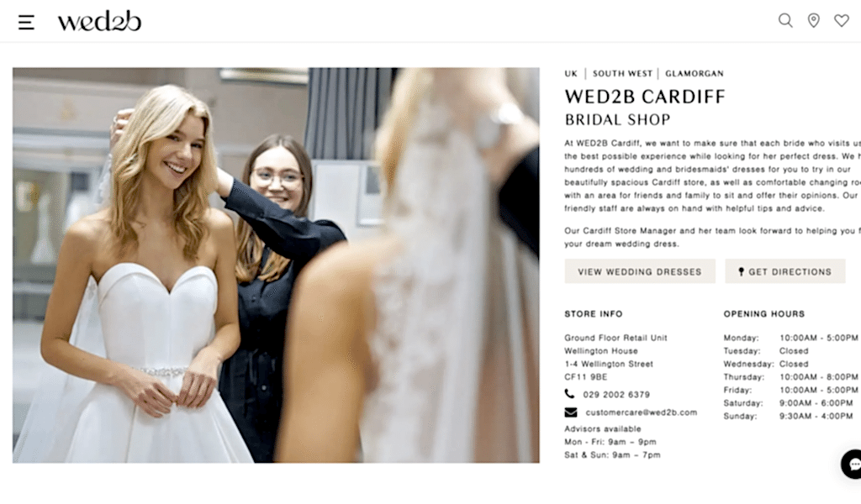Click the envelope email icon
The width and height of the screenshot is (861, 504).
[571, 412]
